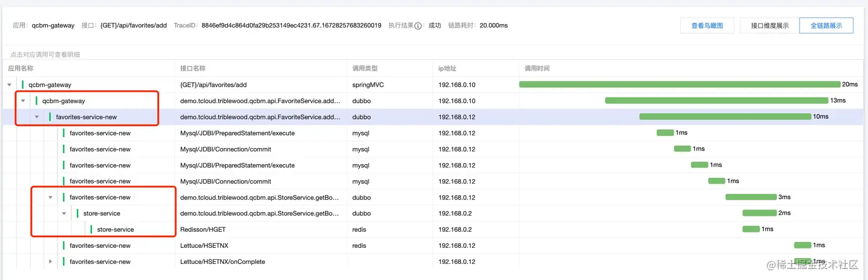Click the Redisson/HGET interface cell
This screenshot has height=280, width=868.
(202, 230)
